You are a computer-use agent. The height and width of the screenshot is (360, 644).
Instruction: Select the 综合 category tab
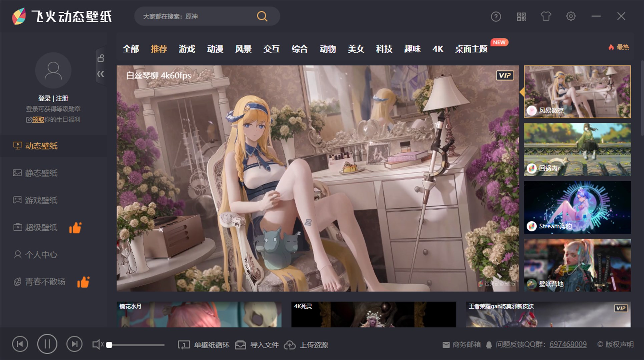pos(299,49)
